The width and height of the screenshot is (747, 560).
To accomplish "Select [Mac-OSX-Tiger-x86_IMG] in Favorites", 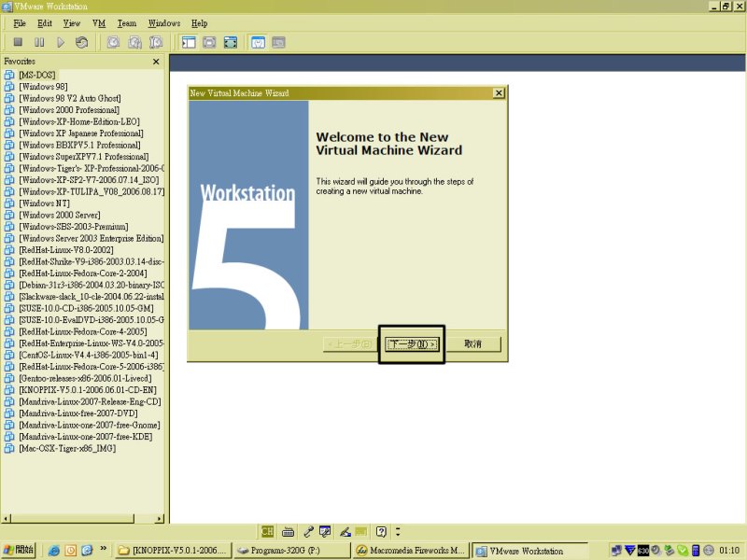I will tap(67, 448).
